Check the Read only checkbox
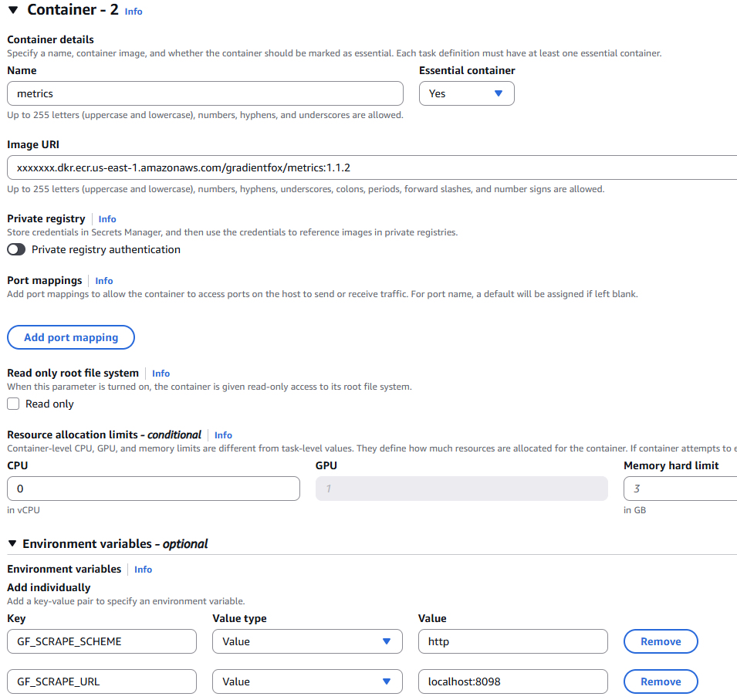 click(13, 404)
